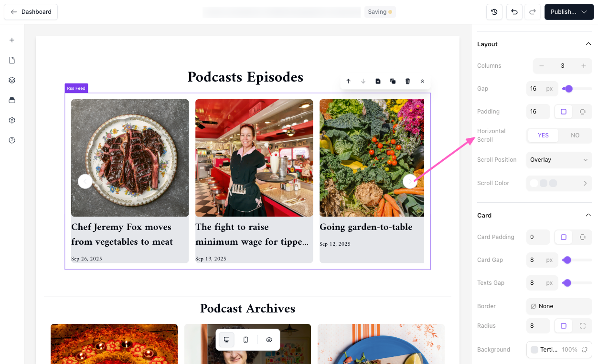Open settings gear in left sidebar
The image size is (598, 364).
12,120
